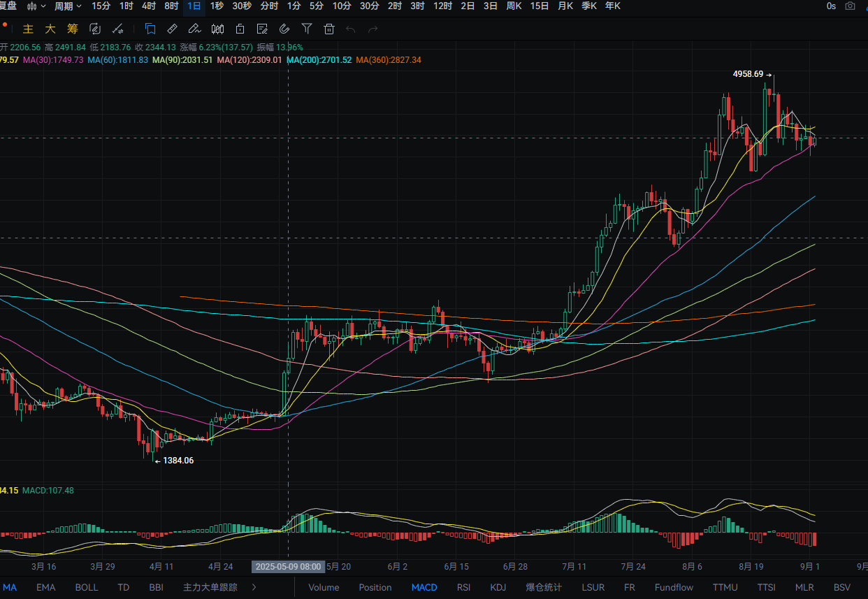The image size is (868, 599).
Task: Toggle the 大 indicator button
Action: [x=50, y=29]
